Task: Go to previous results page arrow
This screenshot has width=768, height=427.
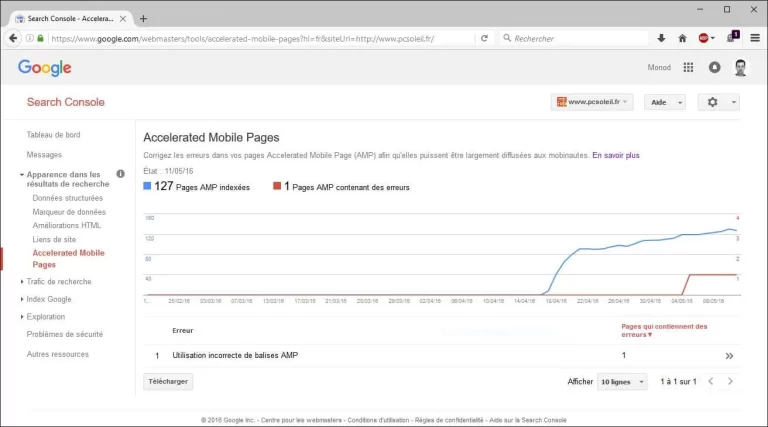Action: point(711,381)
